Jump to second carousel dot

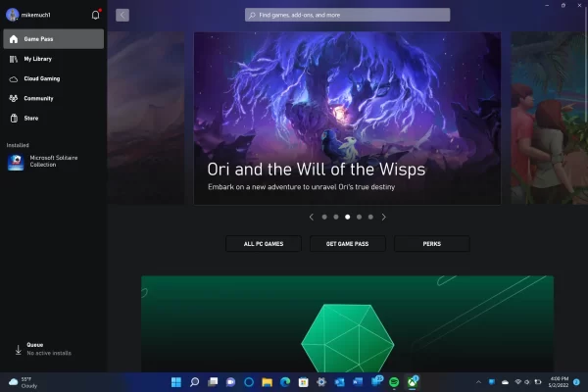tap(336, 217)
